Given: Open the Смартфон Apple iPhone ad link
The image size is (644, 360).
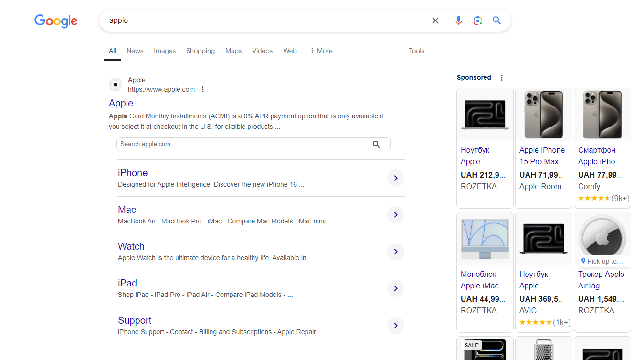Looking at the screenshot, I should 600,156.
